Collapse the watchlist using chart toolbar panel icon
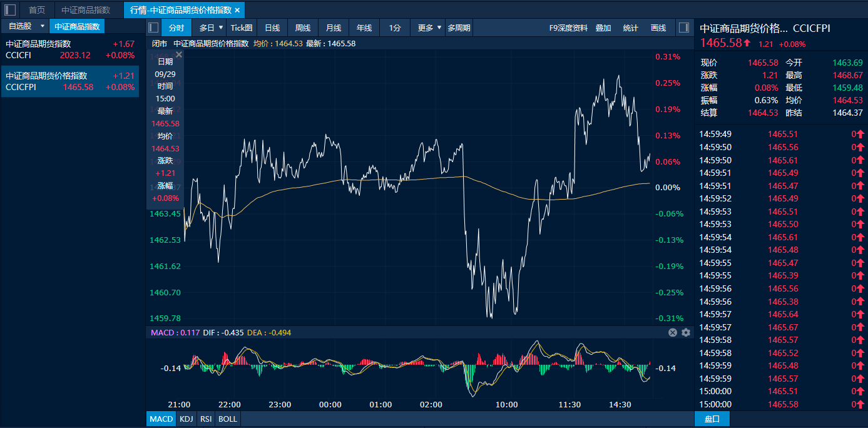Viewport: 868px width, 428px height. coord(153,28)
